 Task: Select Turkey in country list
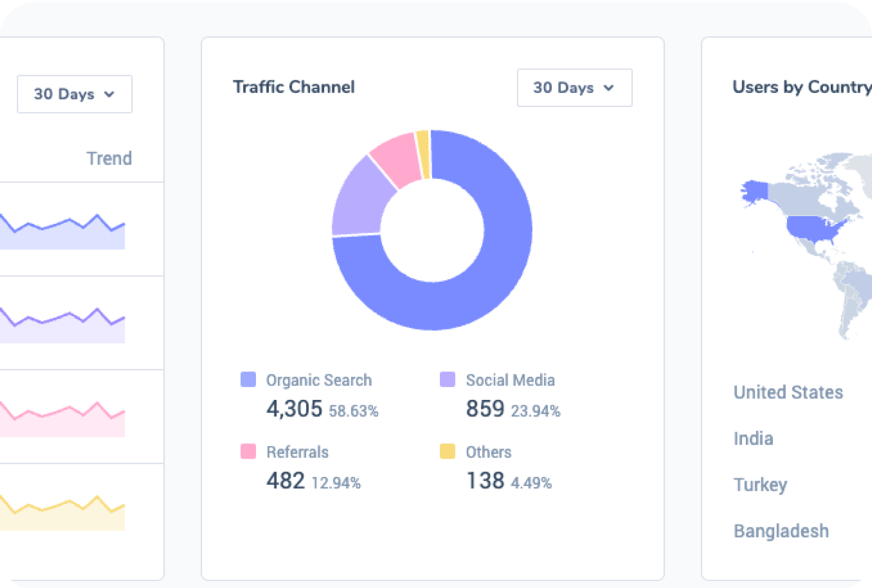[760, 485]
